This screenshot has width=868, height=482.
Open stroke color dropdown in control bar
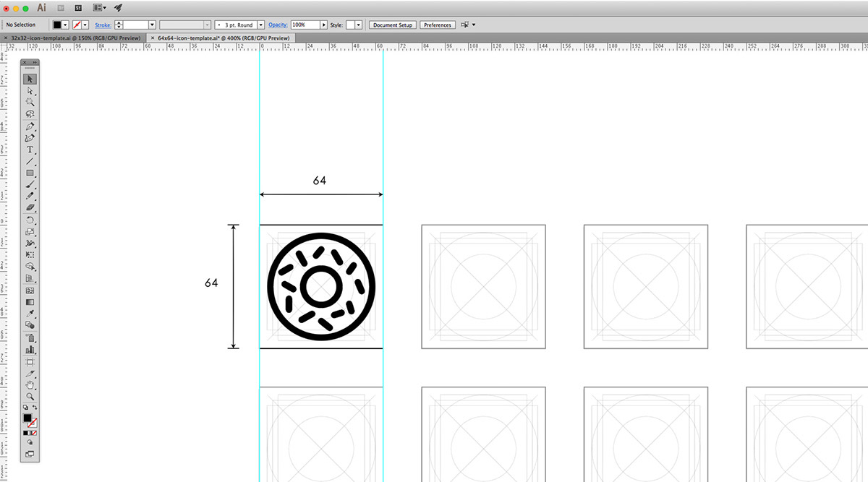coord(85,25)
